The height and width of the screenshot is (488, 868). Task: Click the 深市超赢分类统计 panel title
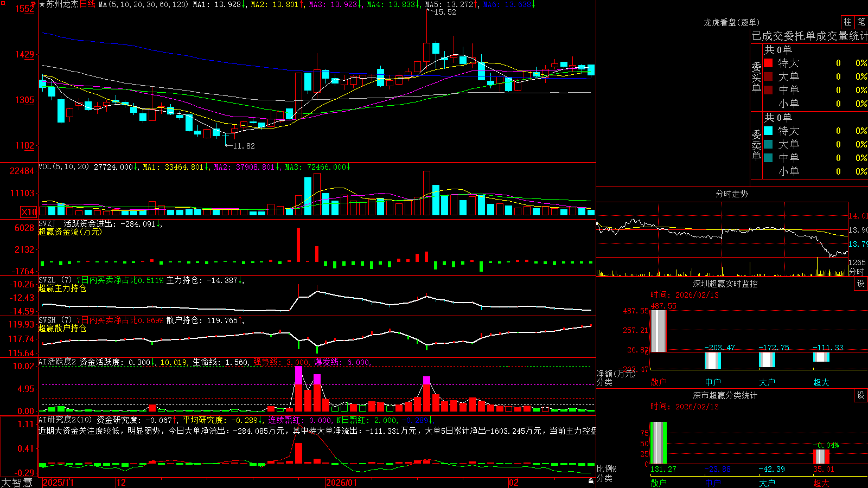pyautogui.click(x=725, y=395)
